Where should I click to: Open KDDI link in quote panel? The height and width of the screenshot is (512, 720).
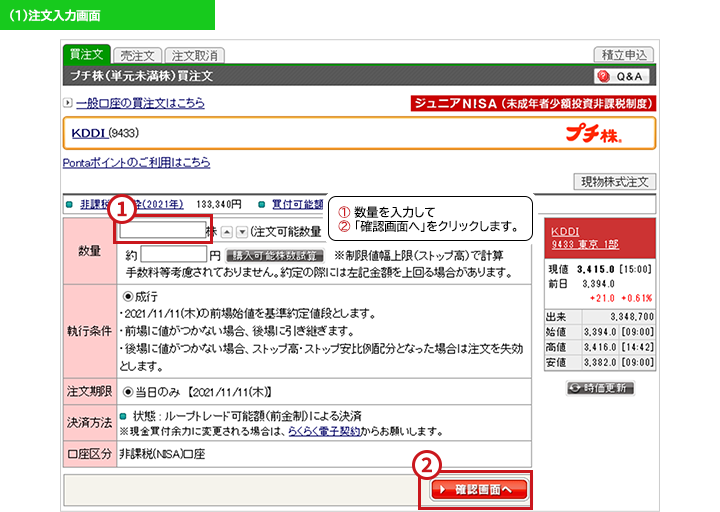[565, 231]
